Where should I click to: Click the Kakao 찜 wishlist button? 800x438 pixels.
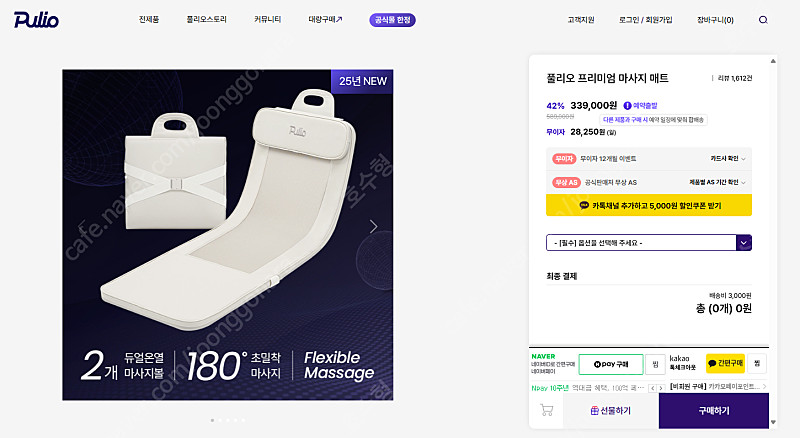[757, 363]
